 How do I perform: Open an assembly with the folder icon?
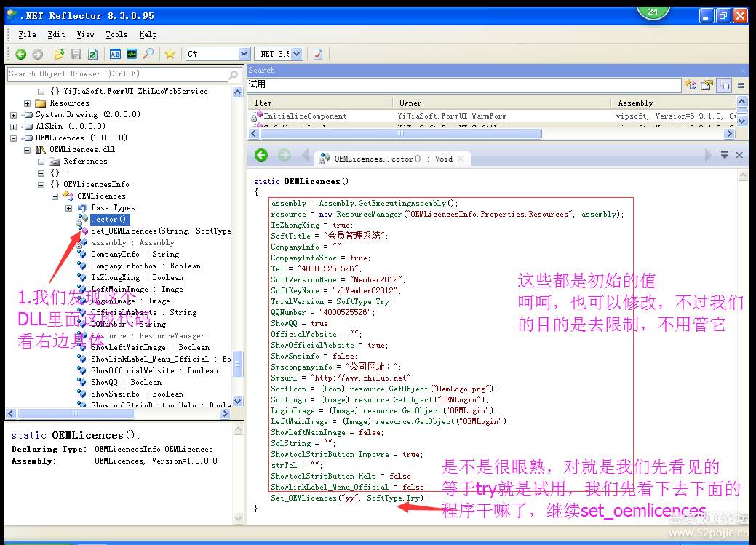point(60,54)
